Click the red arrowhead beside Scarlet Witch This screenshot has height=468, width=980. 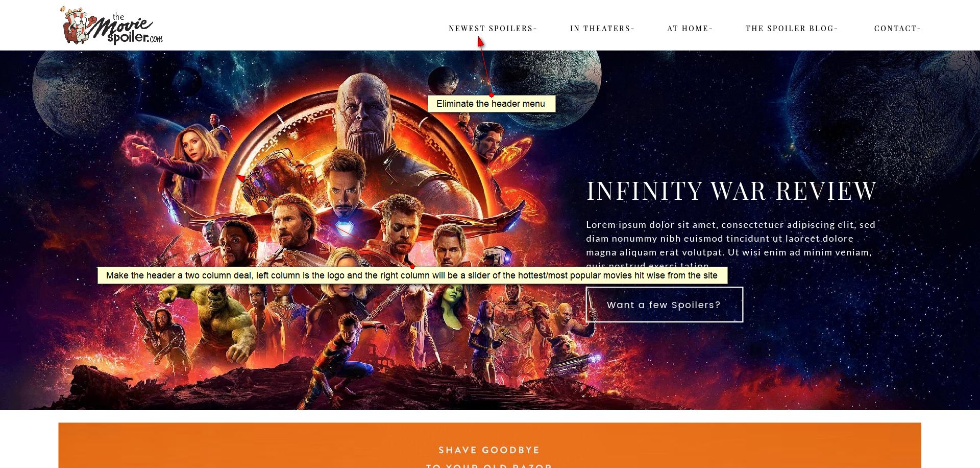coord(240,178)
